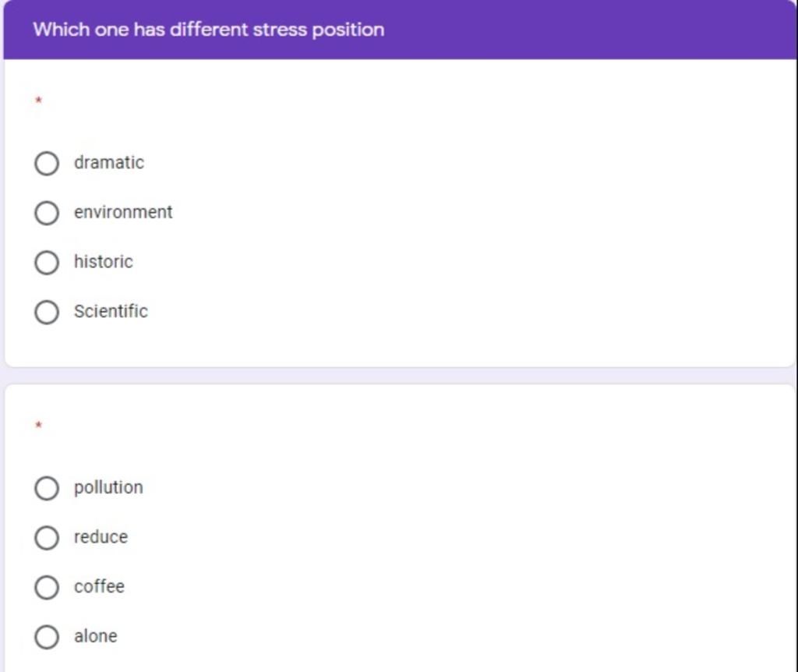Click the red required asterisk above dramatic
Viewport: 798px width, 672px height.
click(38, 101)
